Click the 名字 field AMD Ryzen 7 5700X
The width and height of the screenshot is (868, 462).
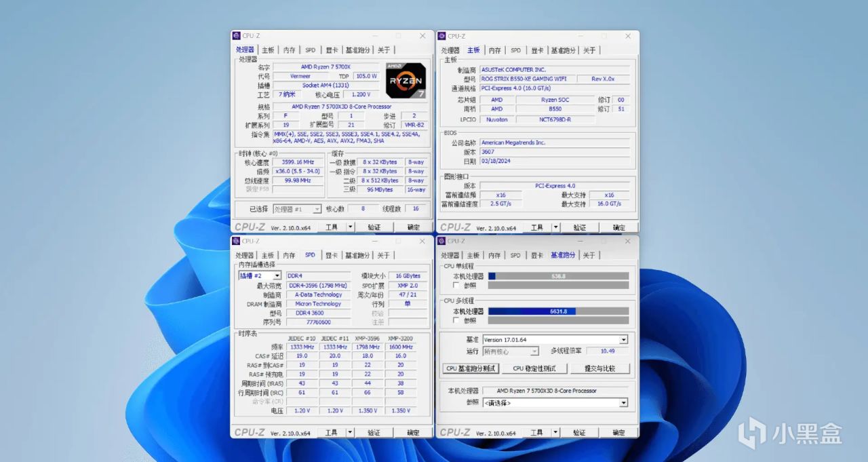pos(326,67)
